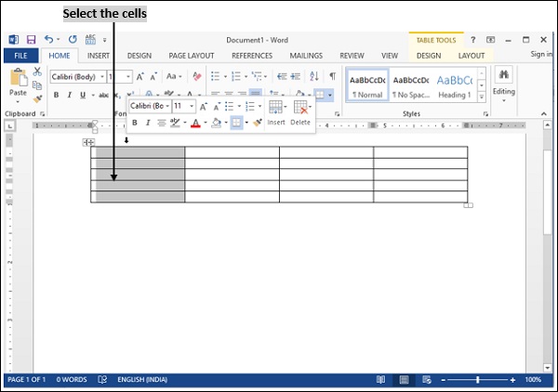Viewport: 558px width, 392px height.
Task: Click the Save icon in quick access toolbar
Action: click(31, 40)
